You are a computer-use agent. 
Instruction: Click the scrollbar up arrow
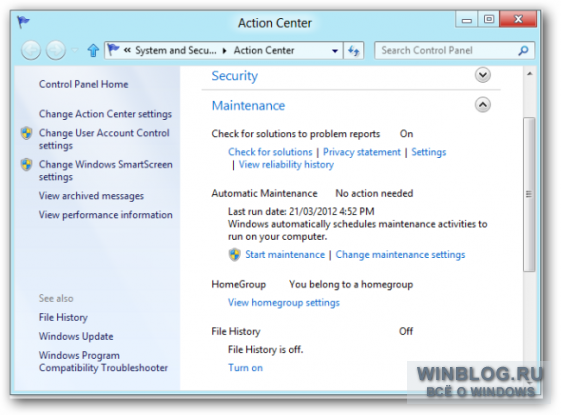pyautogui.click(x=530, y=74)
